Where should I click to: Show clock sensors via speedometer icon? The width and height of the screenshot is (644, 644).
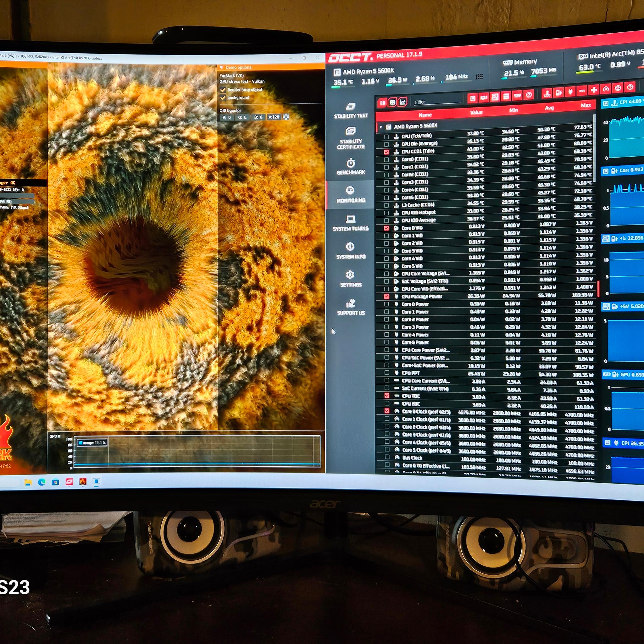click(606, 89)
